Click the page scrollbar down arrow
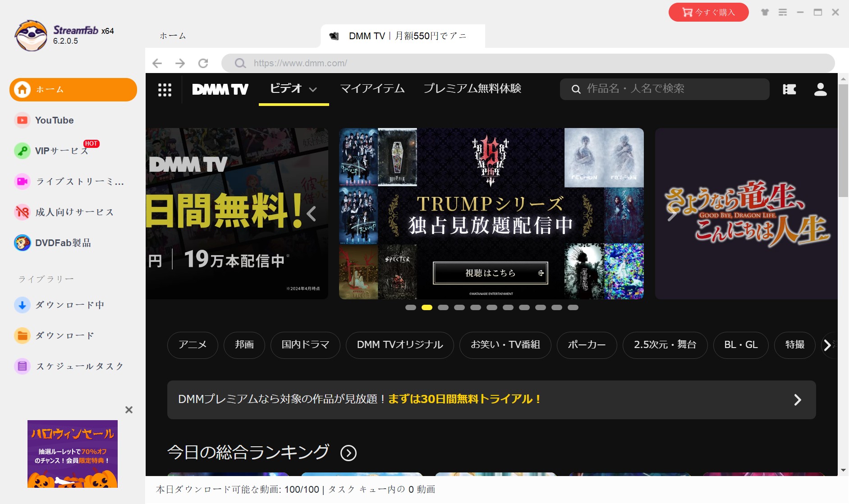 tap(843, 470)
